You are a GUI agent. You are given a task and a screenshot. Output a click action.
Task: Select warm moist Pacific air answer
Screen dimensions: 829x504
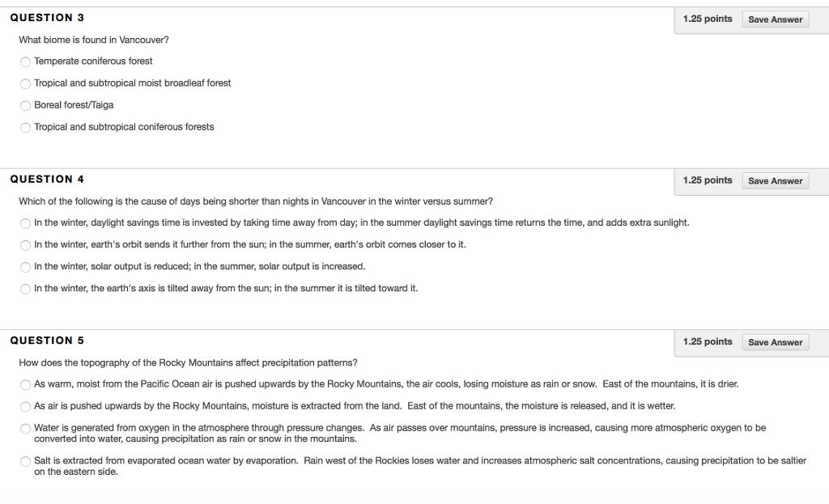pos(26,384)
